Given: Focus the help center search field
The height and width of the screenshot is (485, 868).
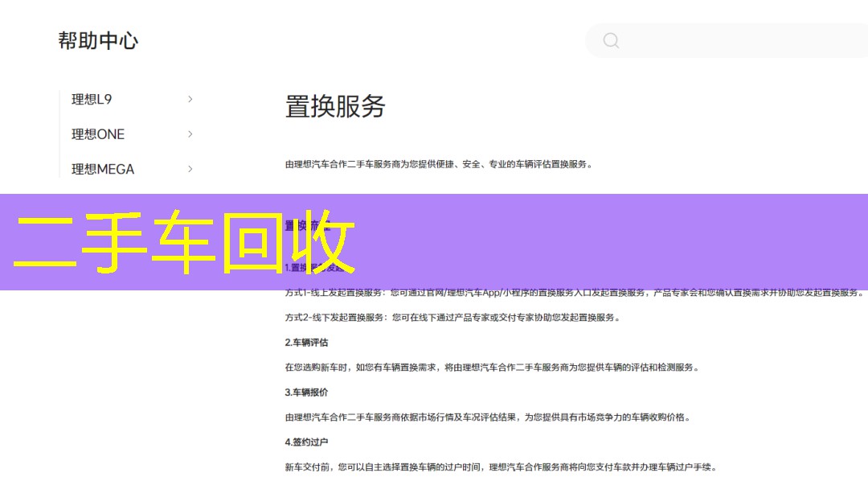Looking at the screenshot, I should [x=727, y=40].
